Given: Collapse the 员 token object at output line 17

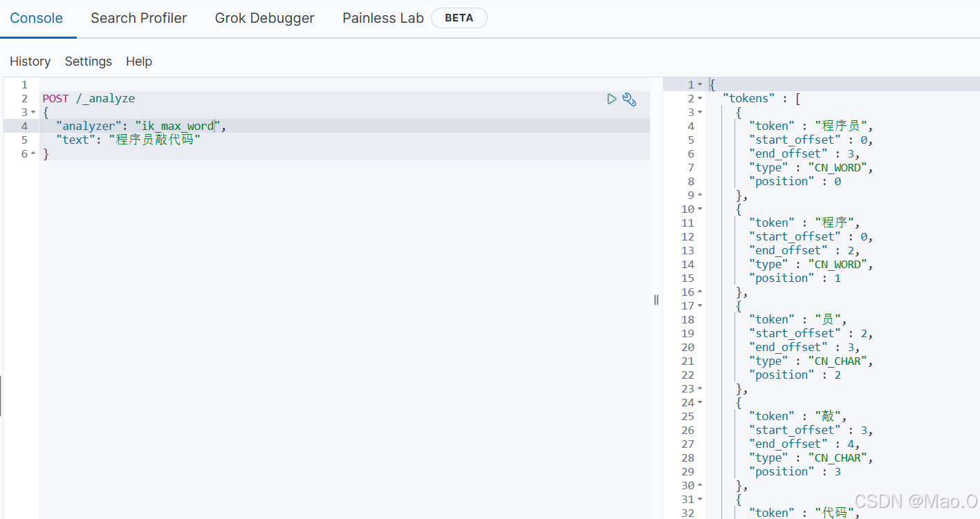Looking at the screenshot, I should [x=700, y=305].
